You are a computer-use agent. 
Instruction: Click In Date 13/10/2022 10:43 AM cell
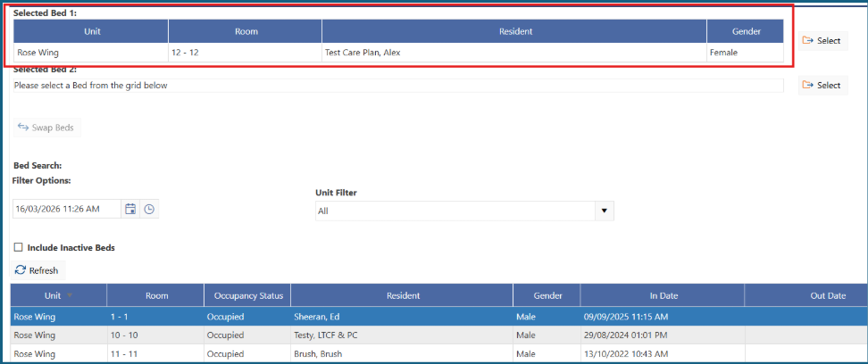pos(663,353)
